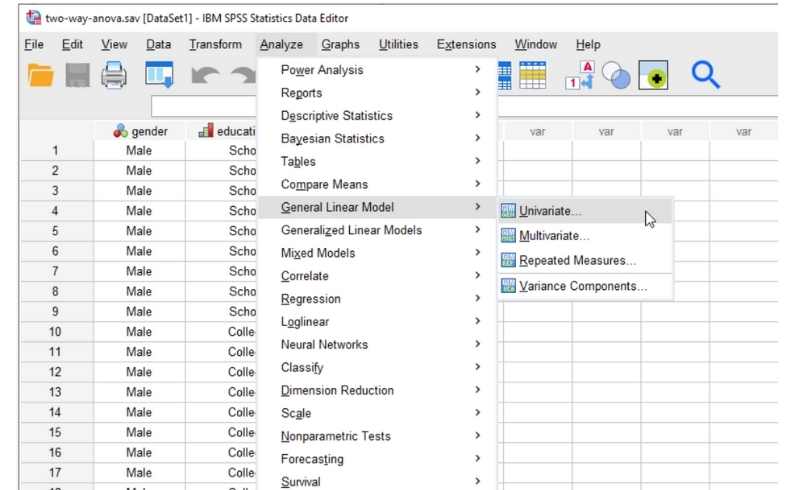Image resolution: width=799 pixels, height=490 pixels.
Task: Click the yellow table grid toolbar icon
Action: [x=532, y=75]
